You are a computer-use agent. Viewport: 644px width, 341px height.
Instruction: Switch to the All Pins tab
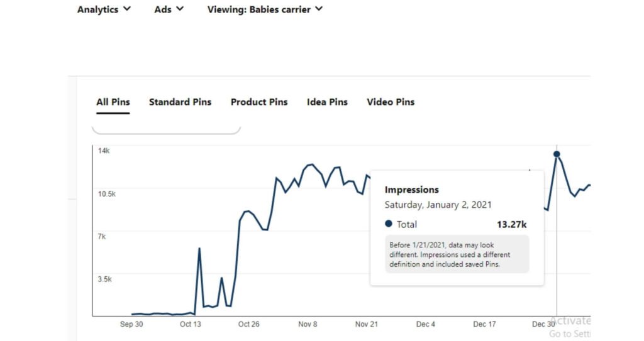tap(113, 102)
